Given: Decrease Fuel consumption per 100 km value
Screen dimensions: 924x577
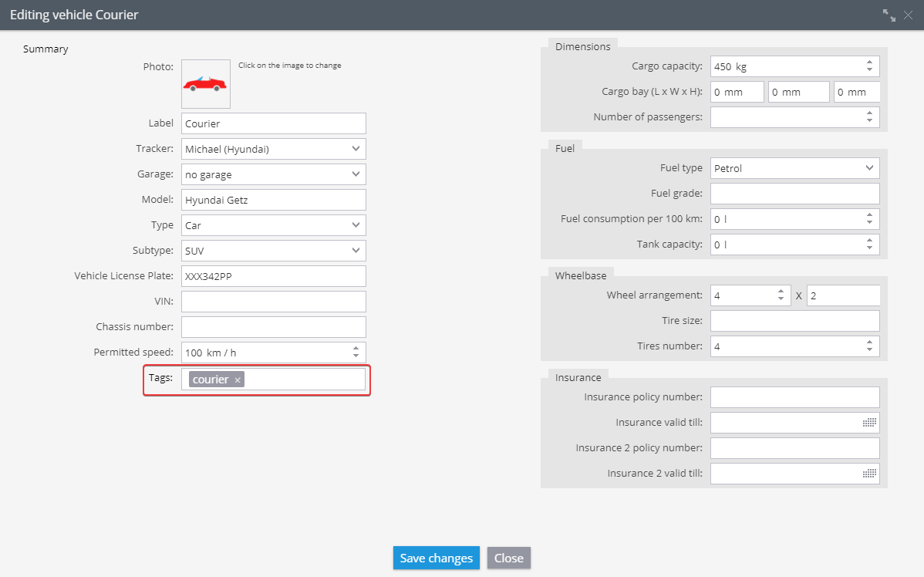Looking at the screenshot, I should [x=870, y=223].
